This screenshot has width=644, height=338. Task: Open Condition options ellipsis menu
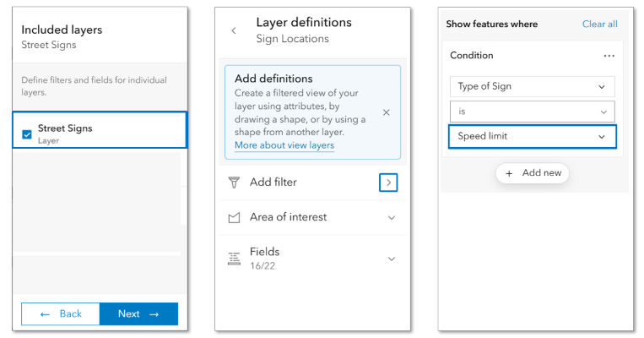coord(609,56)
